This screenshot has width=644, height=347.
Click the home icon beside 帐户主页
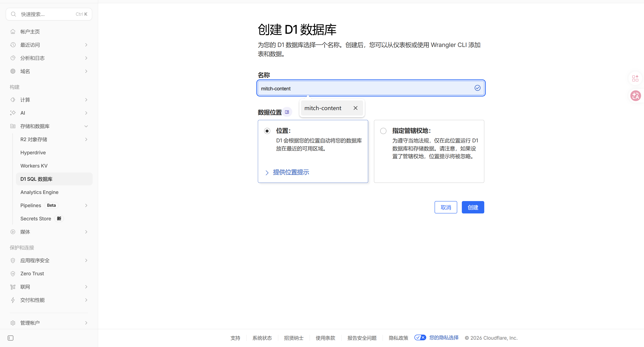click(x=13, y=31)
